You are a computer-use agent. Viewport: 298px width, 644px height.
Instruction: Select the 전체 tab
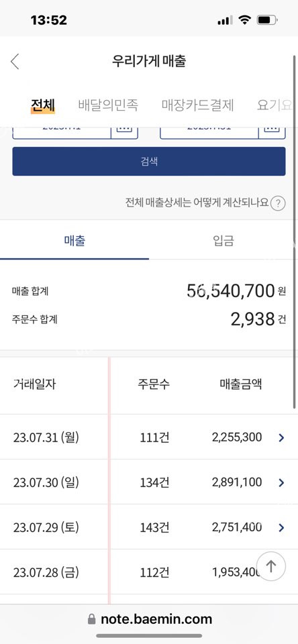coord(43,105)
